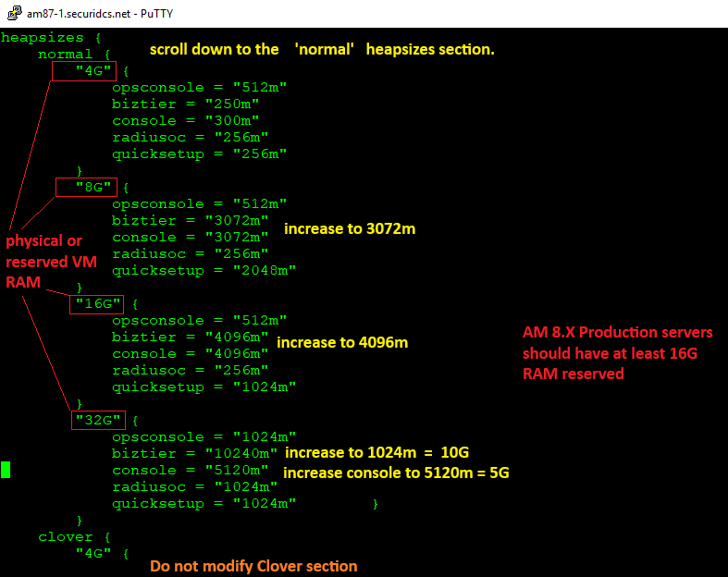
Task: Click the quicksetup = "2048m" line
Action: click(x=204, y=270)
